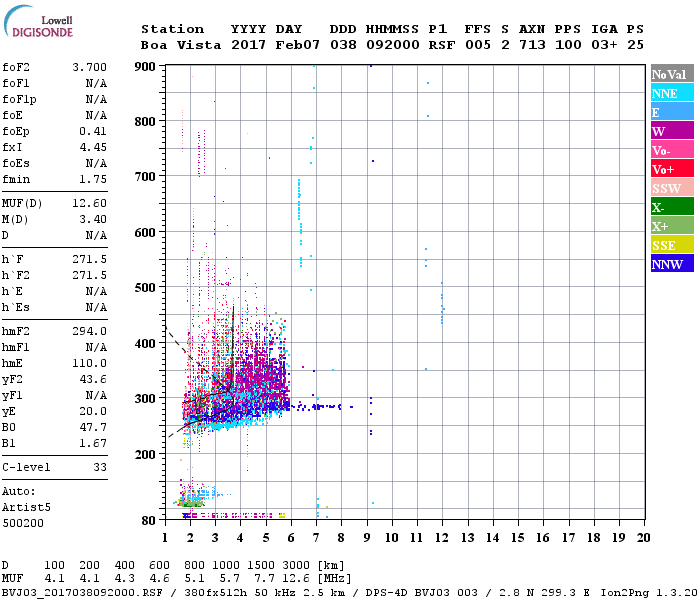Click the Lowell Digisonde logo

38,22
